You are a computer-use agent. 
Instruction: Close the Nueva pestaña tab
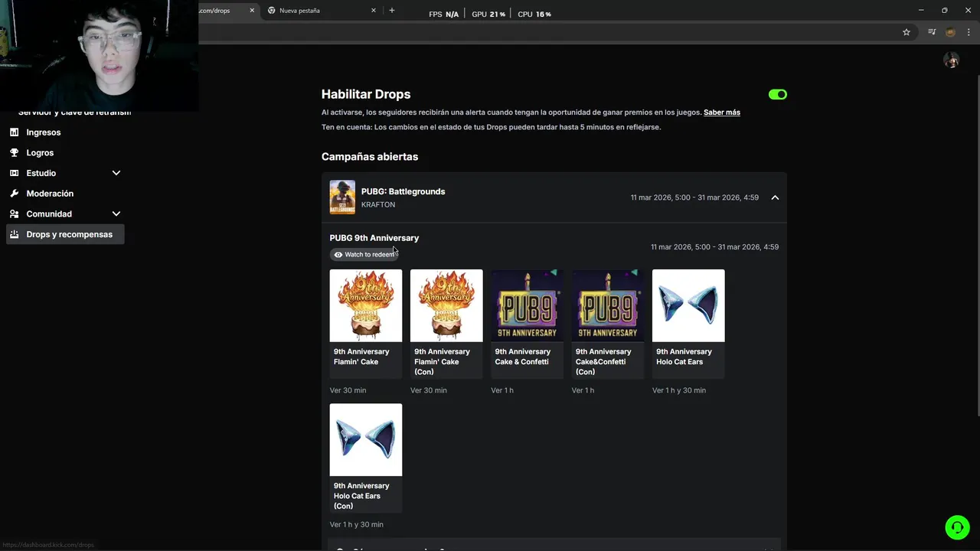click(x=374, y=11)
